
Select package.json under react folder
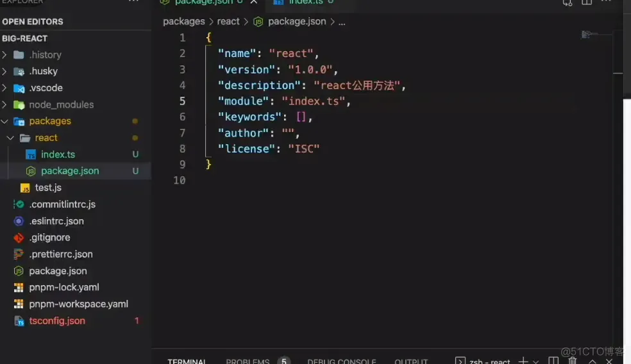[x=70, y=171]
